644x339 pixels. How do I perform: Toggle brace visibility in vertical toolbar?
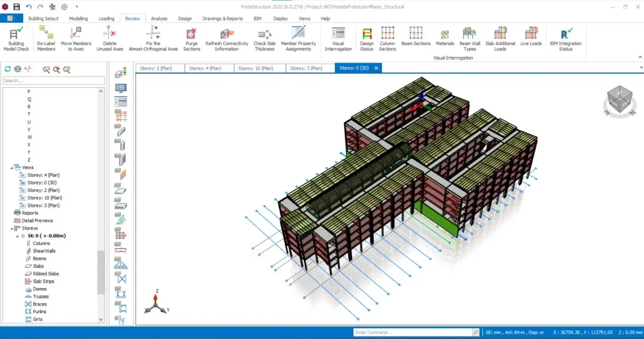click(121, 278)
